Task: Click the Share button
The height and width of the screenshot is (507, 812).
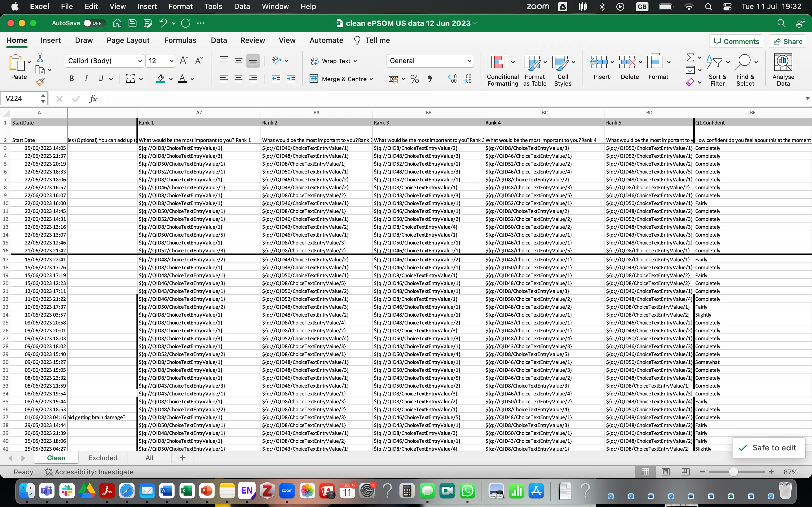Action: [x=788, y=41]
